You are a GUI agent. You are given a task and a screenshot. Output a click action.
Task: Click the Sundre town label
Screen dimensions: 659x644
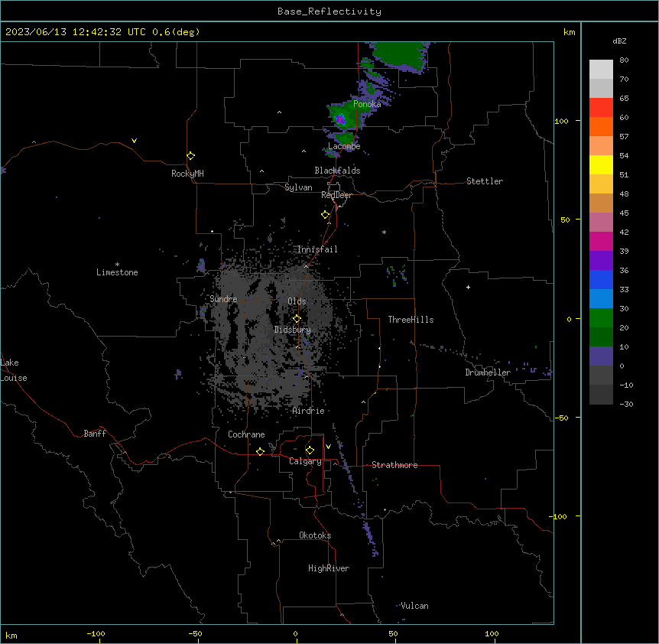(223, 299)
